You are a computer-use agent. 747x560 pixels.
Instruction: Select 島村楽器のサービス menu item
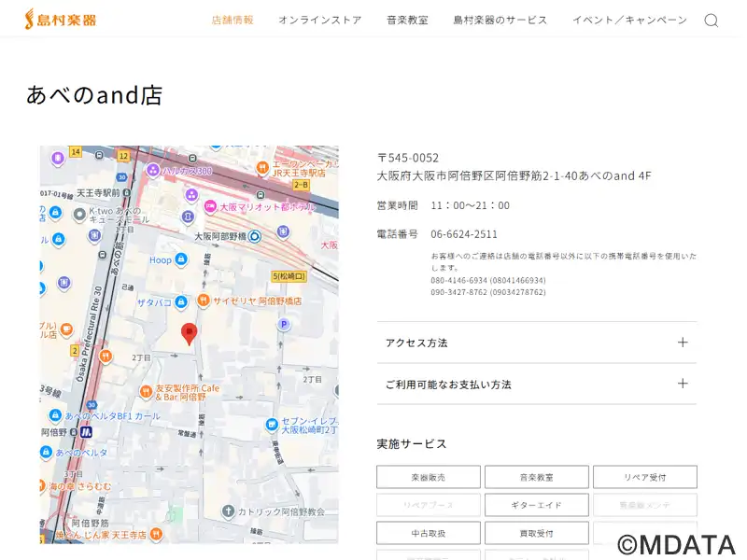pos(500,20)
